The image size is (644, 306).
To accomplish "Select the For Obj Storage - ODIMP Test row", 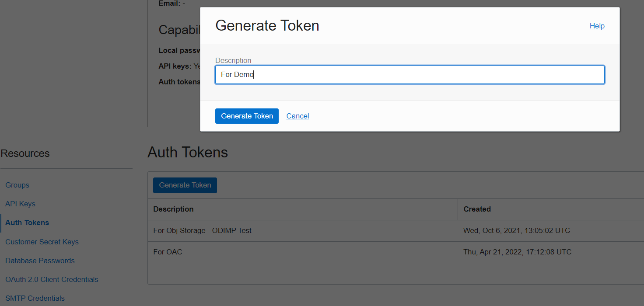I will (202, 230).
